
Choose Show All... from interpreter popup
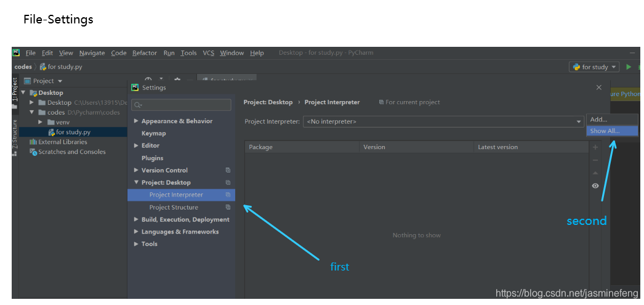[612, 131]
